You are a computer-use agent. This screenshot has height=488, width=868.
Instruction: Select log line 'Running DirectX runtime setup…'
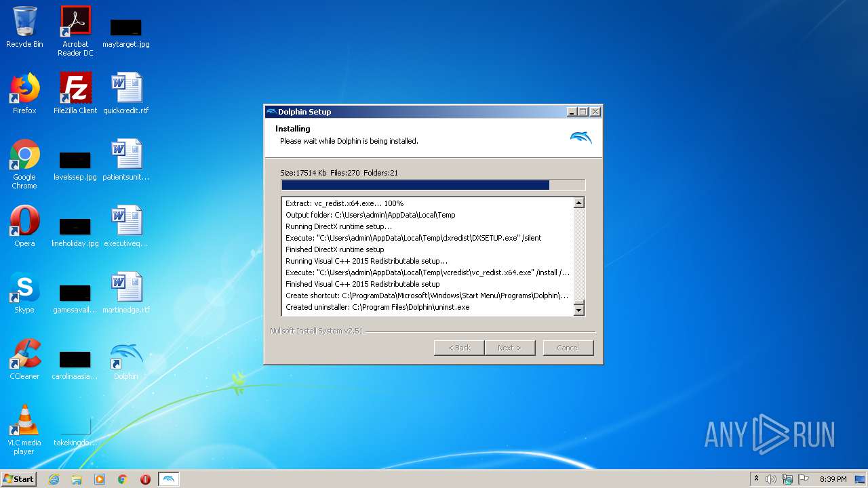[338, 226]
